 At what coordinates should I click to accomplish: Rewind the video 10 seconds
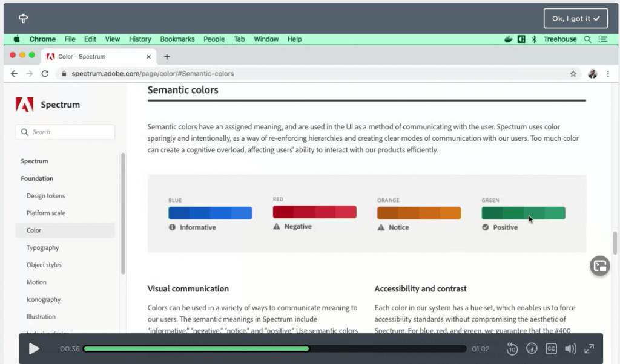[512, 349]
